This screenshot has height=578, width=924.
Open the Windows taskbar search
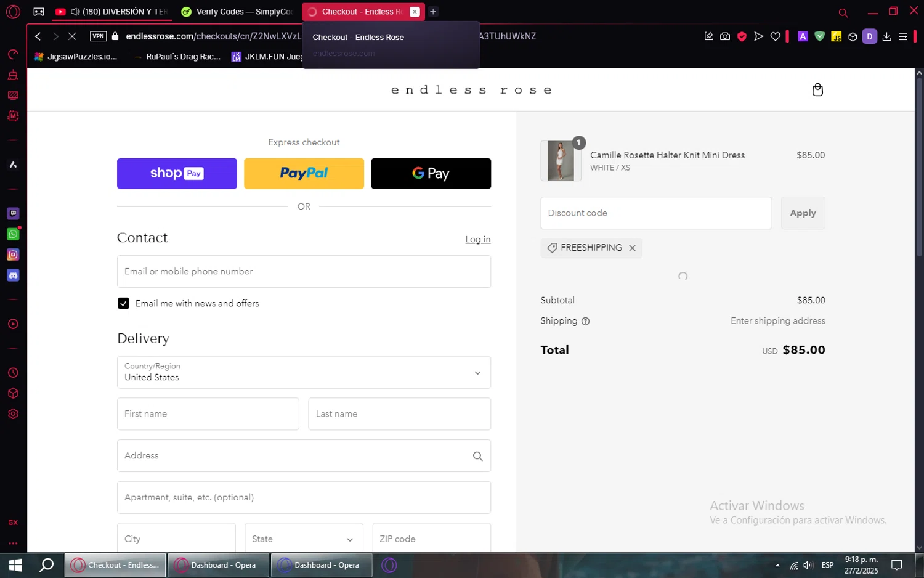click(x=47, y=565)
